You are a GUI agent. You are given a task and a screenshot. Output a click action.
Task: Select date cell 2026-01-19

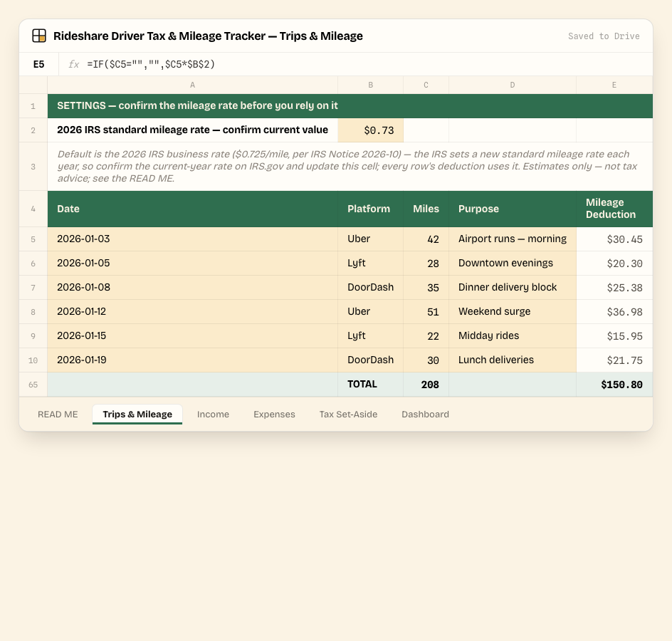coord(192,360)
